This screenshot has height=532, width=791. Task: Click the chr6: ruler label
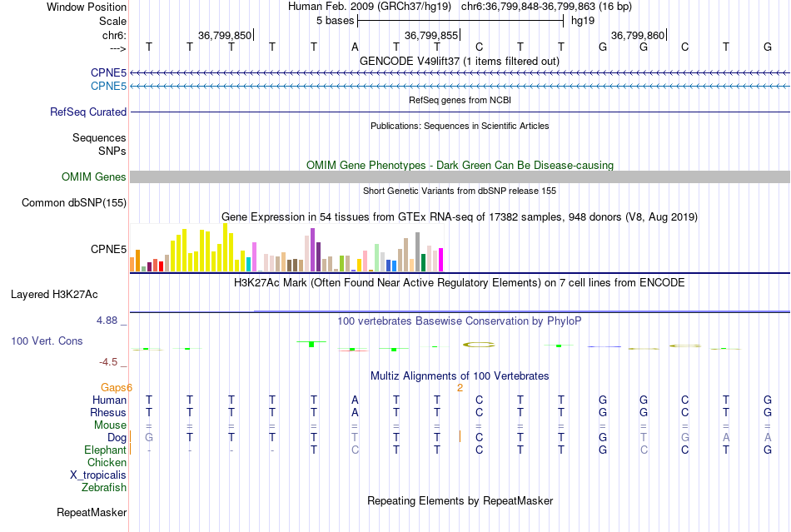coord(114,35)
